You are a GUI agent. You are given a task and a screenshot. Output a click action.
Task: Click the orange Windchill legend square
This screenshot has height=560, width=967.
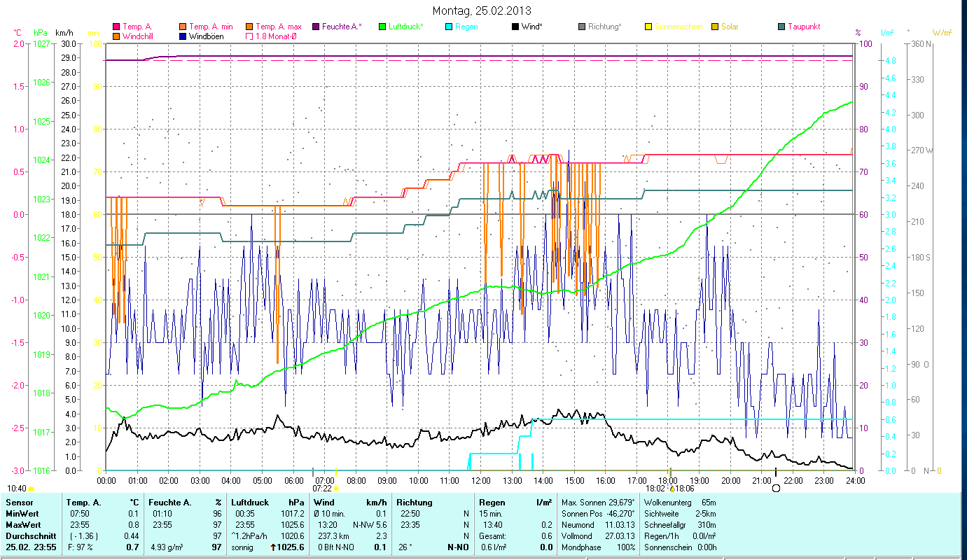(116, 36)
